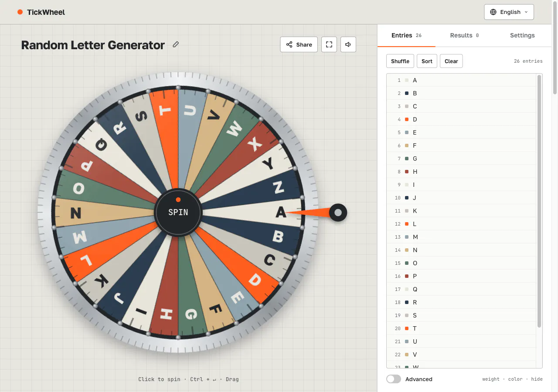The image size is (558, 392).
Task: Open the Settings tab
Action: coord(522,35)
